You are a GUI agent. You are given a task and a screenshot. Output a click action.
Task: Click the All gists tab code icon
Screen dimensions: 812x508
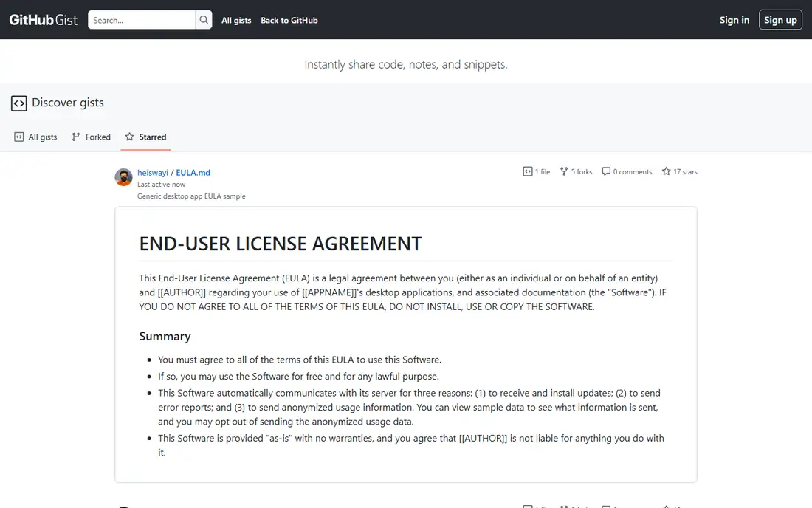click(19, 137)
